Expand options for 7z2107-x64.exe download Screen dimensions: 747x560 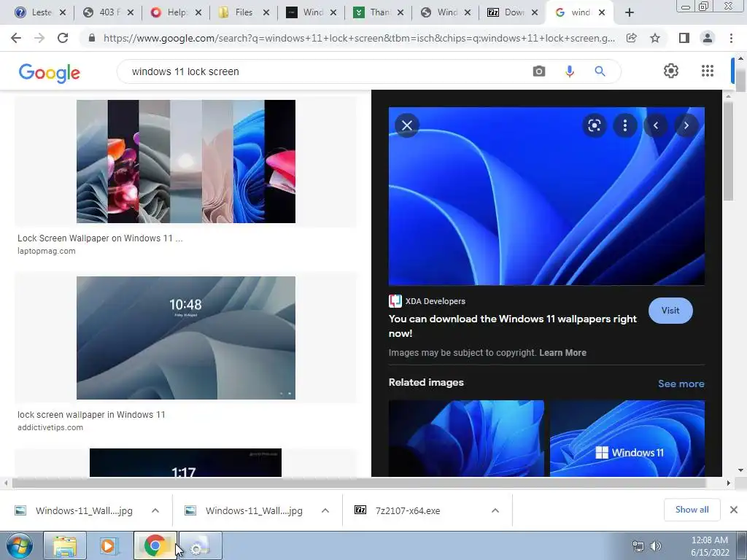pos(495,510)
